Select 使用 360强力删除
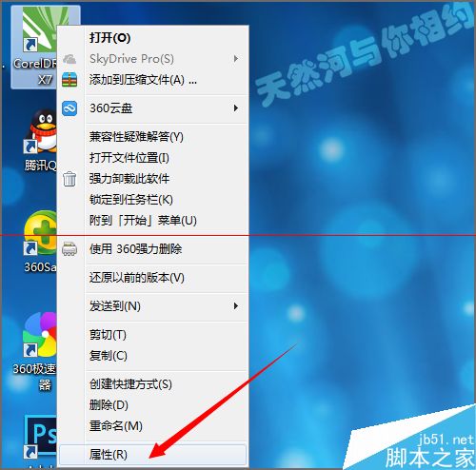Image resolution: width=476 pixels, height=470 pixels. 152,249
